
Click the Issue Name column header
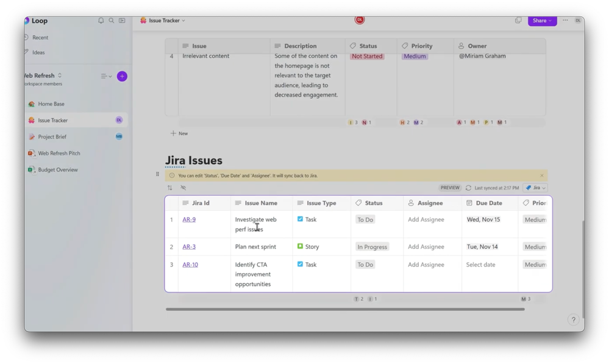pyautogui.click(x=262, y=203)
